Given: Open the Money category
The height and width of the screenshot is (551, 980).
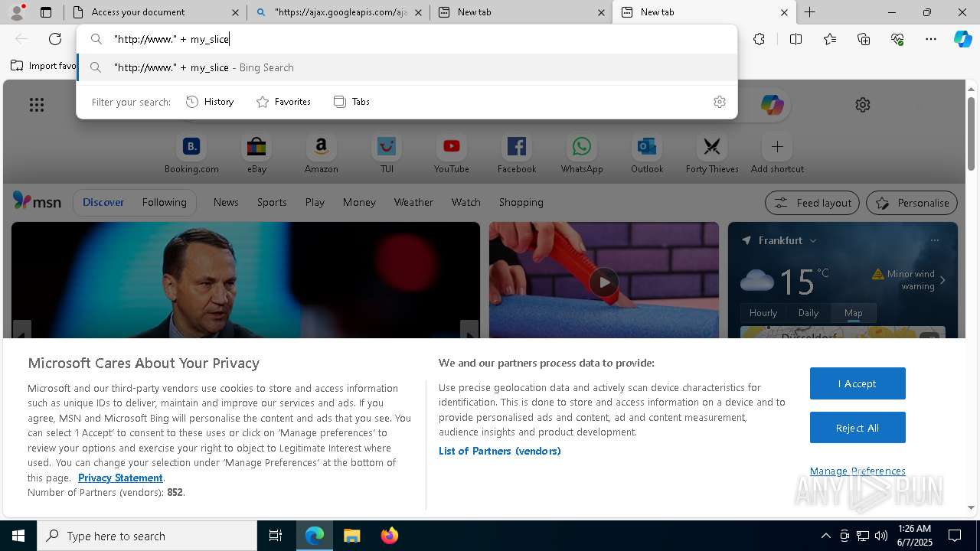Looking at the screenshot, I should coord(359,202).
